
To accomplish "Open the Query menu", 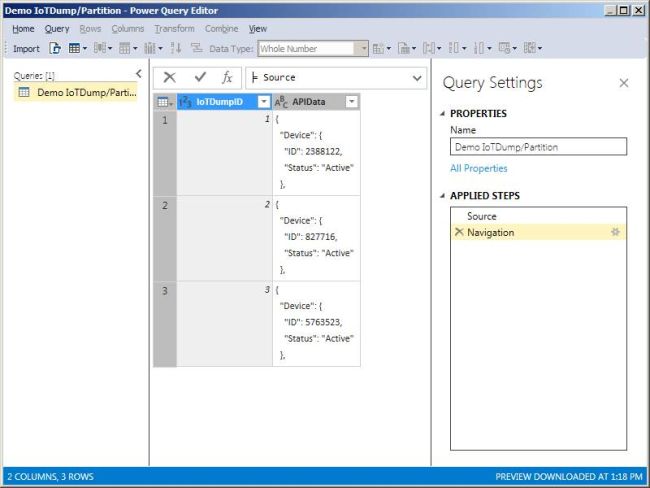I will 57,29.
